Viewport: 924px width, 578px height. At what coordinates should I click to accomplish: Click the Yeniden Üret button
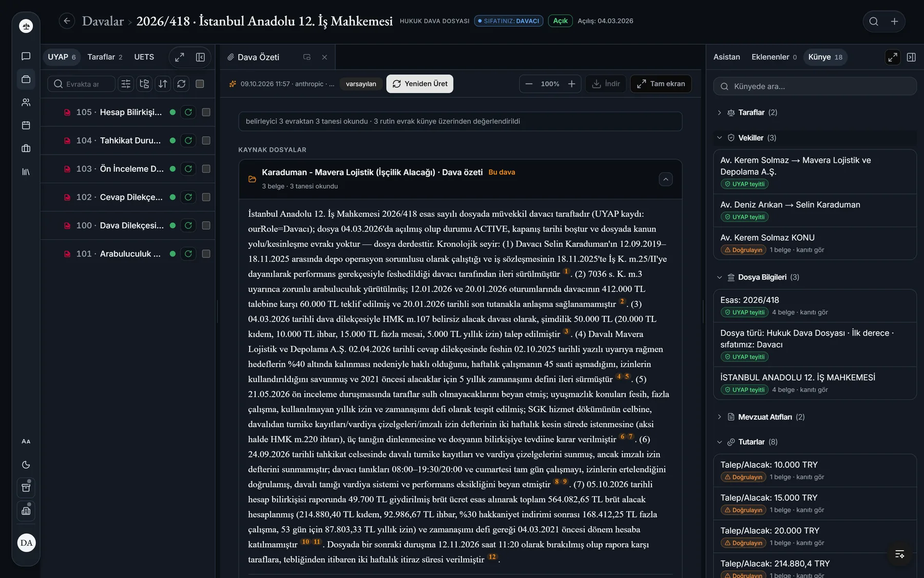pyautogui.click(x=419, y=84)
